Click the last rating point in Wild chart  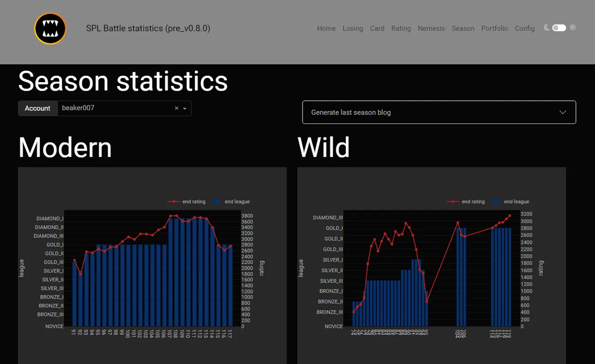(509, 215)
